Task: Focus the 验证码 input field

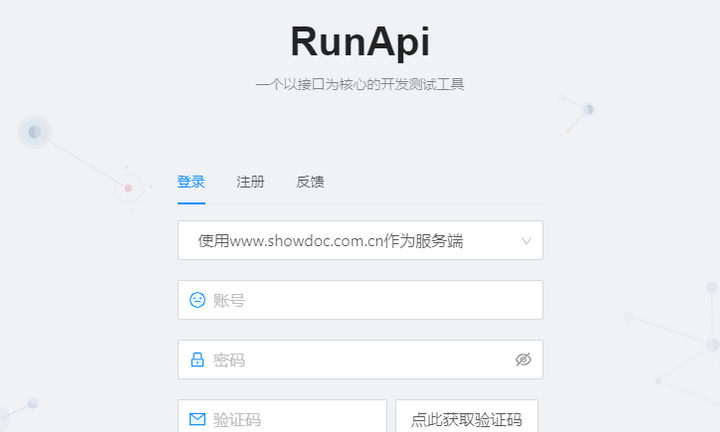Action: tap(295, 419)
